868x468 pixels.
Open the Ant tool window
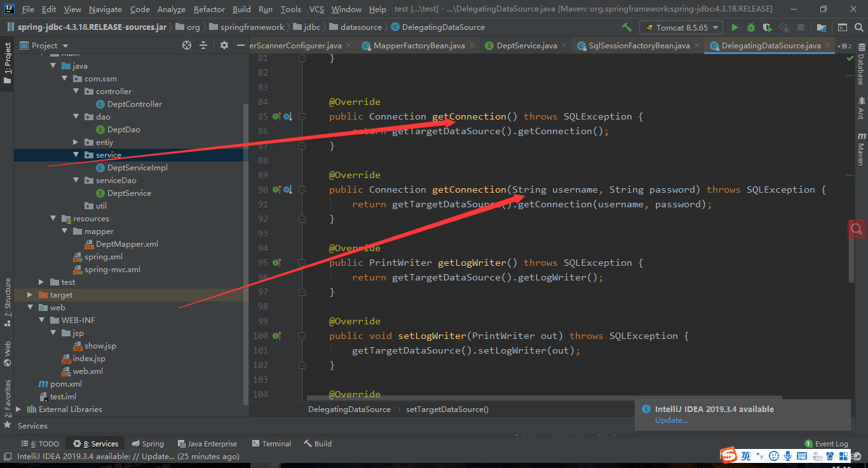coord(861,108)
